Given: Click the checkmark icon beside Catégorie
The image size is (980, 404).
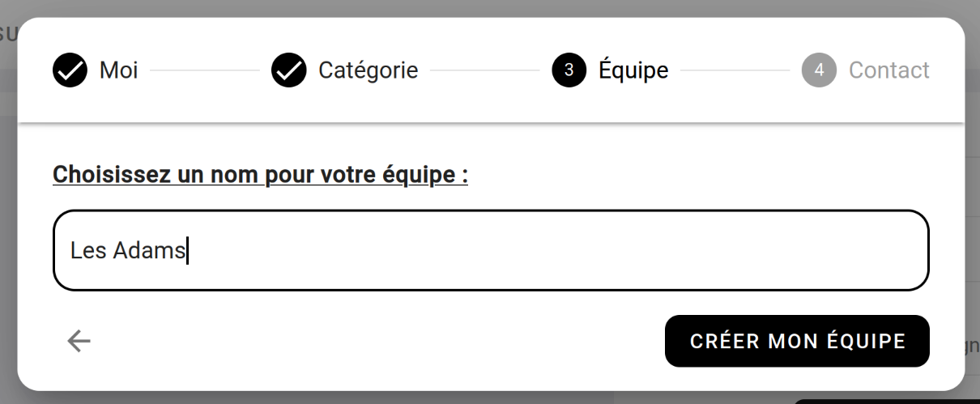Looking at the screenshot, I should 289,70.
